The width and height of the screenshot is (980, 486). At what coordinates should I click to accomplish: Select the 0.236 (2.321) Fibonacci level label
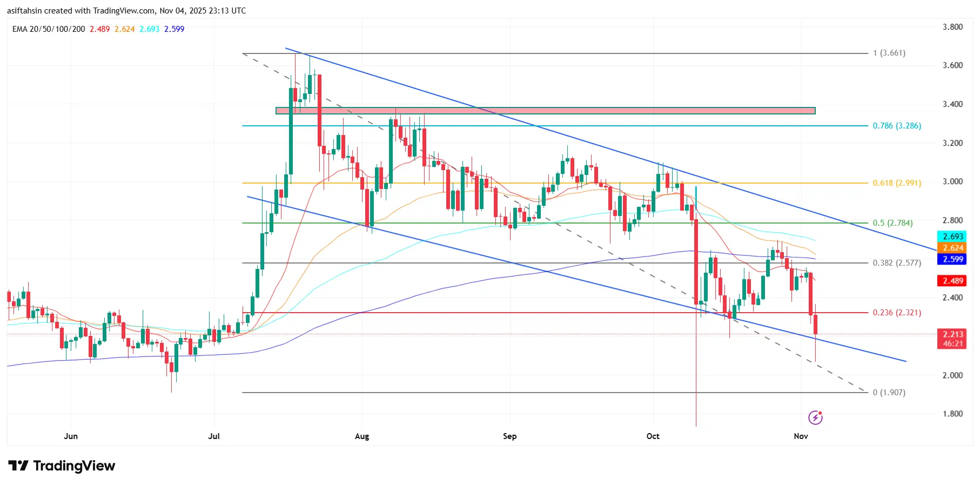pyautogui.click(x=897, y=313)
